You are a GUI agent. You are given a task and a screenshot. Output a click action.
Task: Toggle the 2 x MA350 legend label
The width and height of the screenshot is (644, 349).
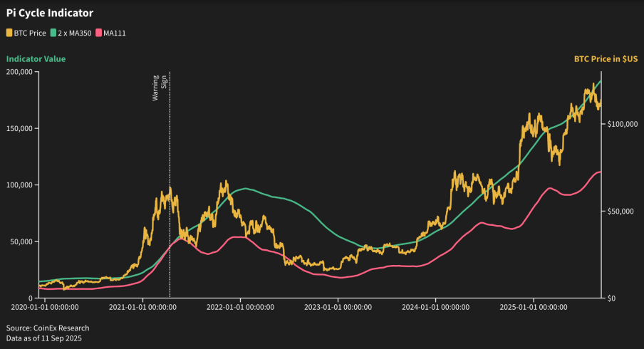pos(75,33)
